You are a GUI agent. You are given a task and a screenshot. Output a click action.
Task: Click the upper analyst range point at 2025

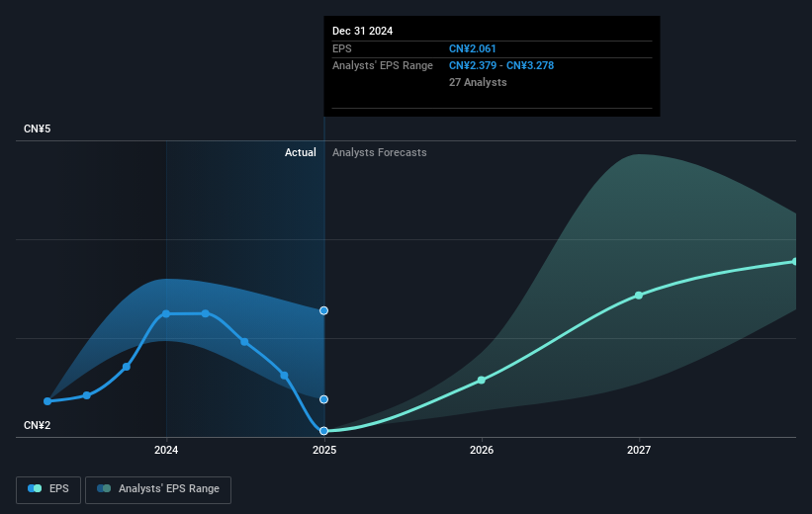tap(323, 310)
